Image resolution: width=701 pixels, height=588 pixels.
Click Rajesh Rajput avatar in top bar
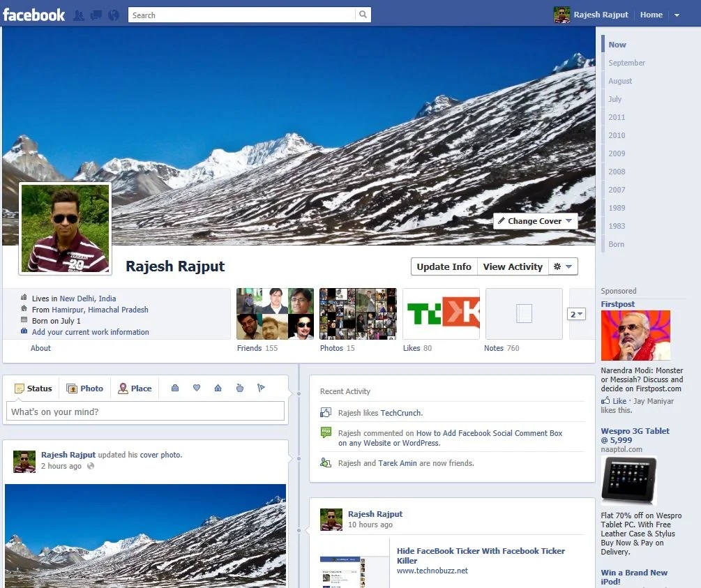561,15
